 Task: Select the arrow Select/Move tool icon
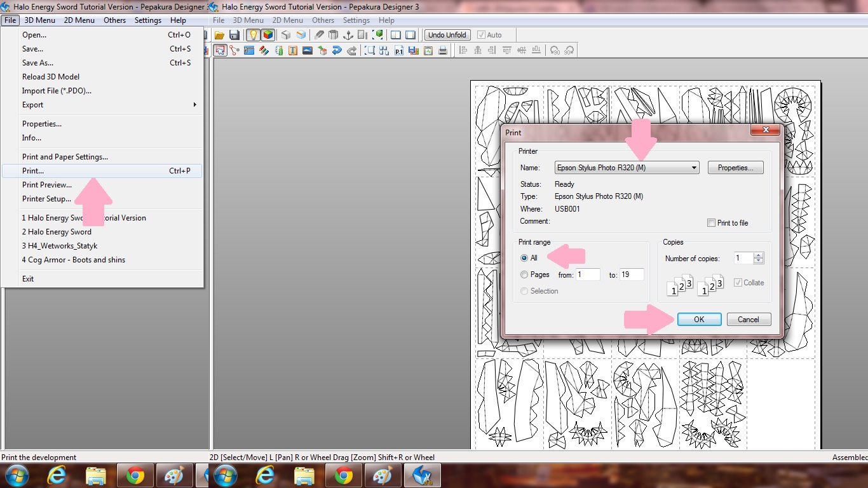click(220, 51)
